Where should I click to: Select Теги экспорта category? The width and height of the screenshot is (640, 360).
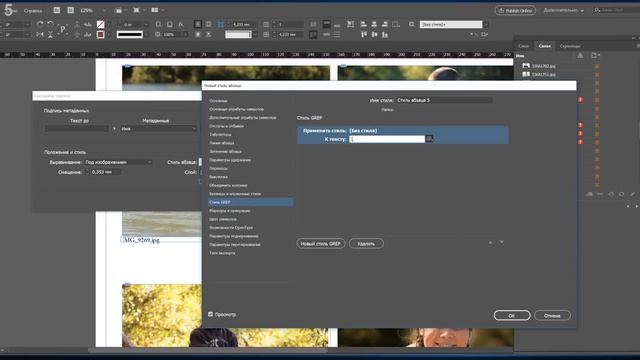[x=222, y=253]
